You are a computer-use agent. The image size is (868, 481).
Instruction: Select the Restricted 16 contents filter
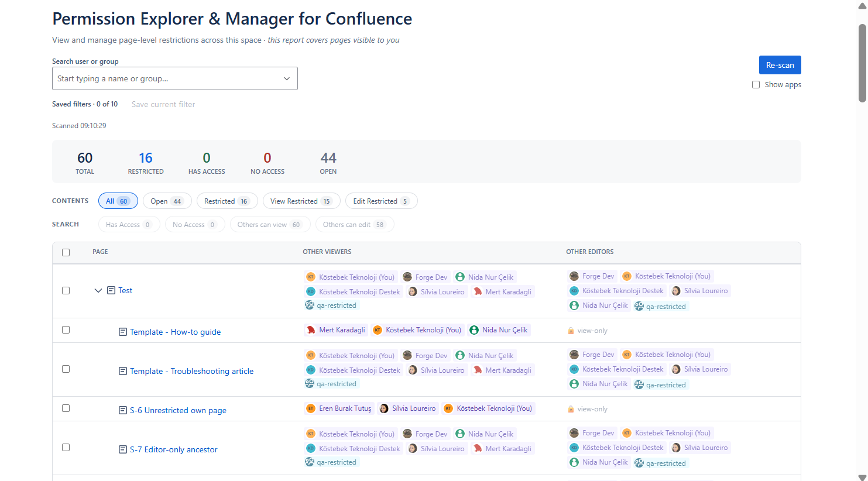(227, 201)
